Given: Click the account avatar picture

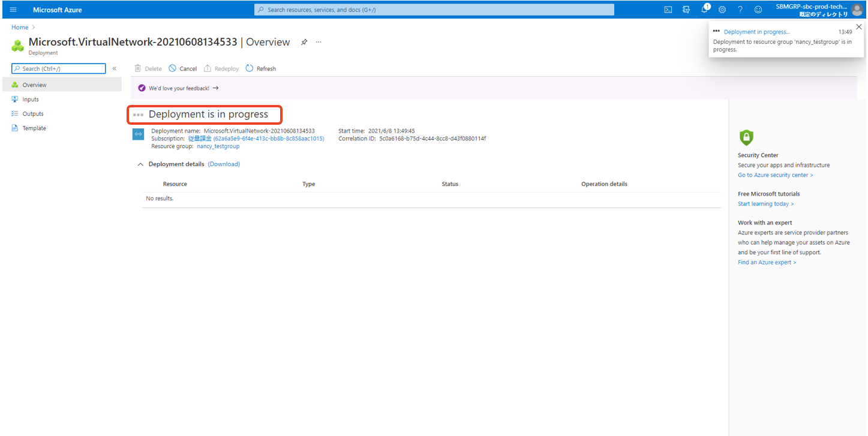Looking at the screenshot, I should click(858, 10).
